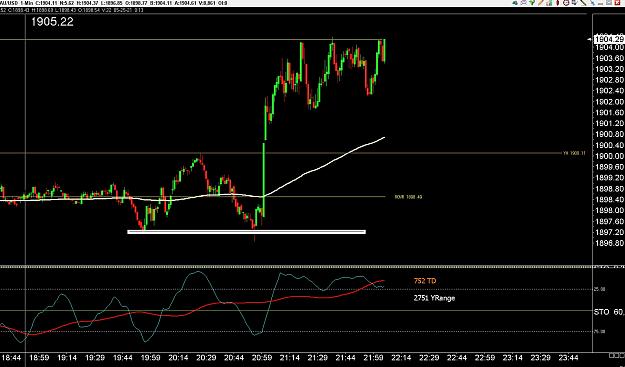
Task: Click the 1896.80 price axis label
Action: (x=609, y=243)
